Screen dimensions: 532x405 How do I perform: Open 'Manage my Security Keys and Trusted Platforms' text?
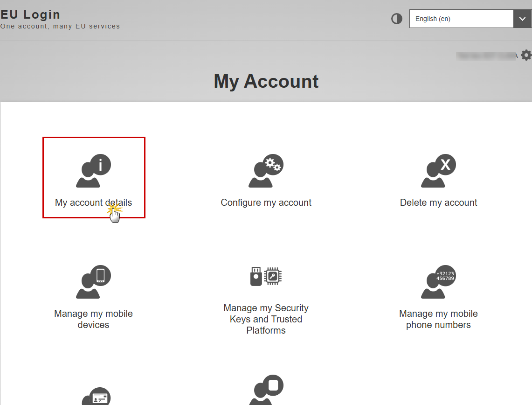point(266,319)
